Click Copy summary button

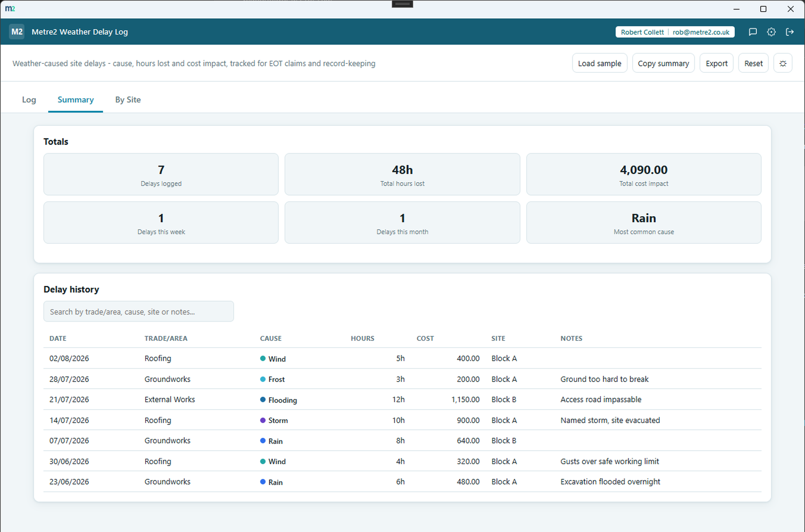tap(663, 63)
